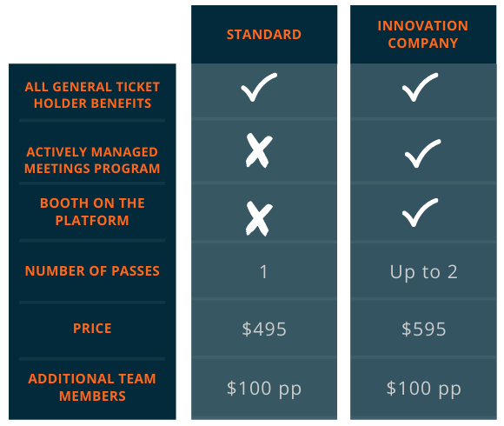Click the NUMBER OF PASSES label

92,271
